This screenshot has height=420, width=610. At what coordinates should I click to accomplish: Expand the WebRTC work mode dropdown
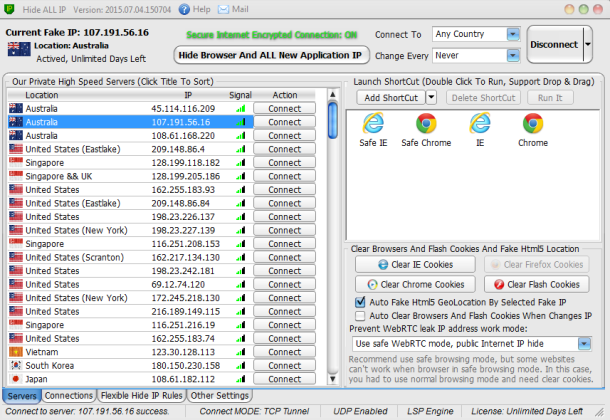(x=593, y=343)
